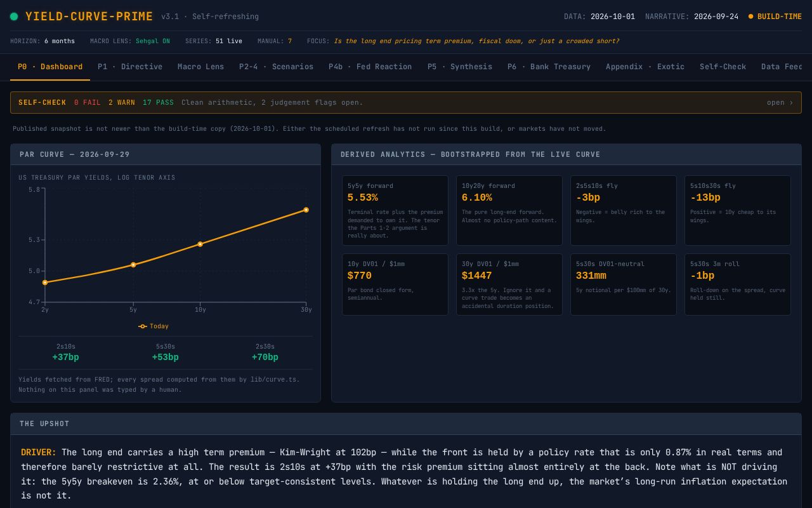
Task: Click the 17 PASS count
Action: coord(158,102)
